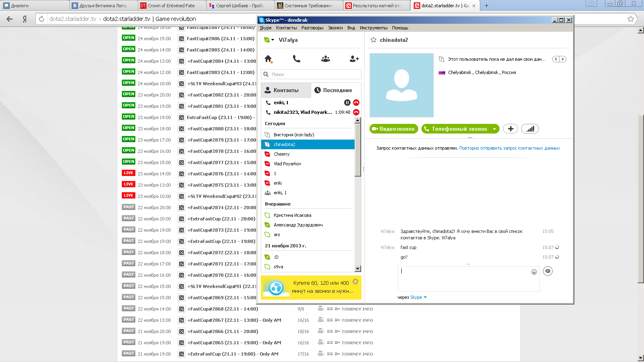Go back in the browser
644x362 pixels.
tap(10, 19)
